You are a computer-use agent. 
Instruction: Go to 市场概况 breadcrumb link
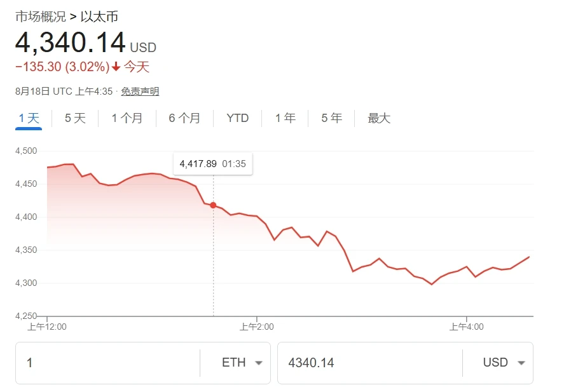point(40,17)
